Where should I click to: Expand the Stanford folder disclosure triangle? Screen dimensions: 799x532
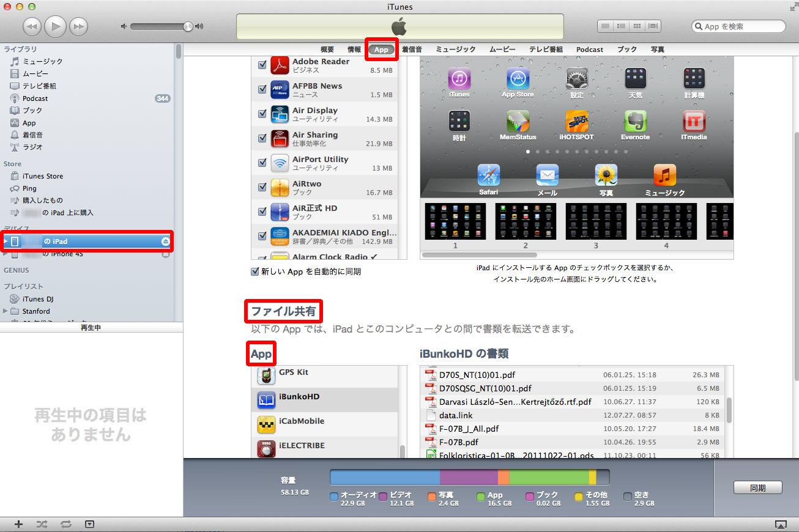click(x=6, y=311)
